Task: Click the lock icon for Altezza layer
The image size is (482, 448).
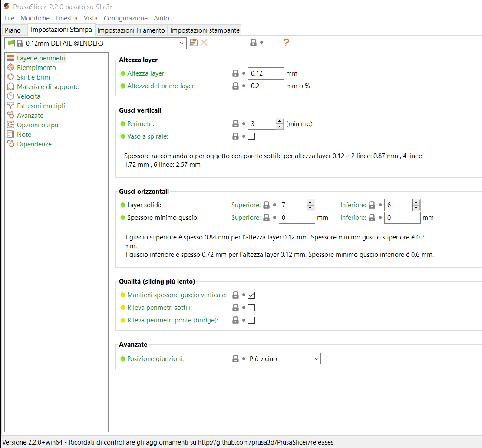Action: (x=235, y=73)
